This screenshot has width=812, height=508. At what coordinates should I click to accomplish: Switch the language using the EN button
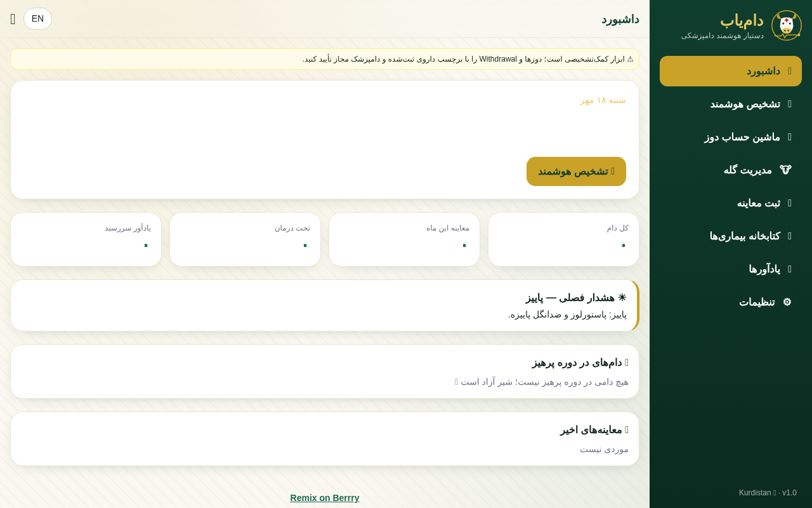37,18
